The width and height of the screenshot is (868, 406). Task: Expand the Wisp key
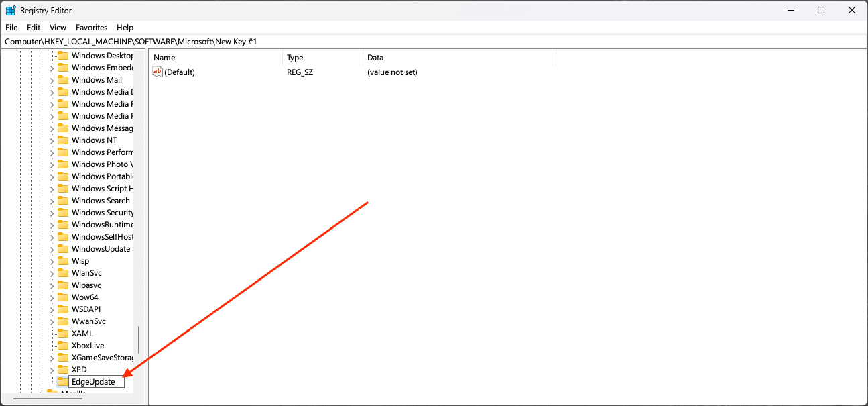tap(52, 261)
